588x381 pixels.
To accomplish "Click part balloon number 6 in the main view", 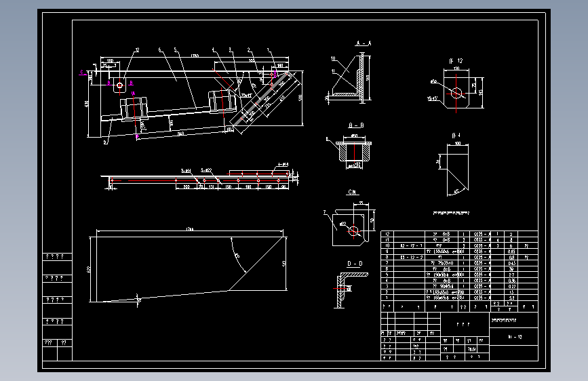I will pyautogui.click(x=160, y=49).
